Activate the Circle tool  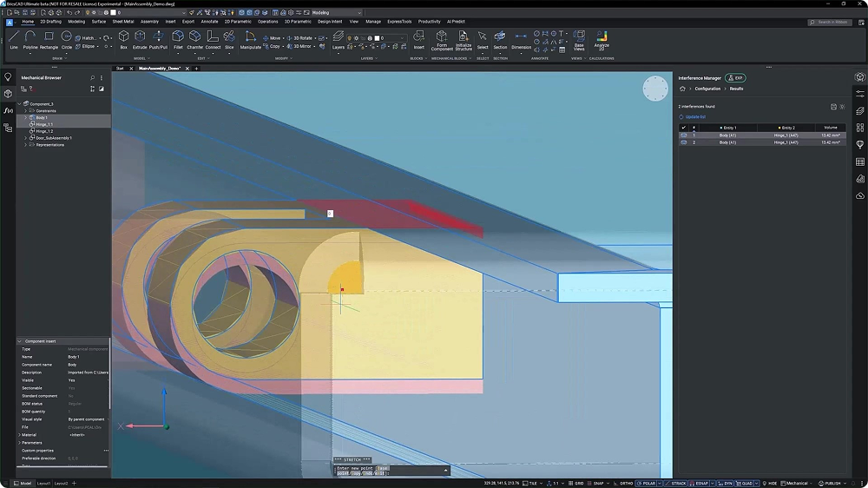(67, 40)
